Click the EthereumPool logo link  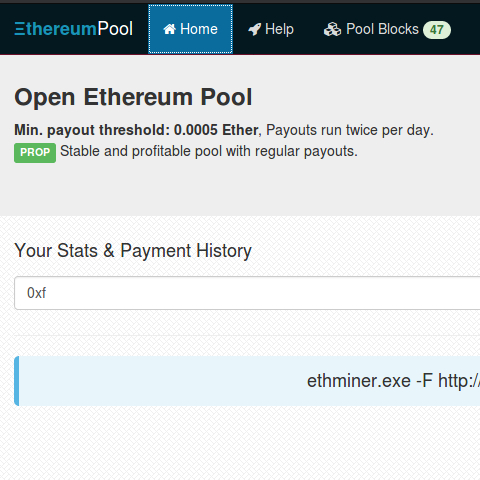[74, 29]
